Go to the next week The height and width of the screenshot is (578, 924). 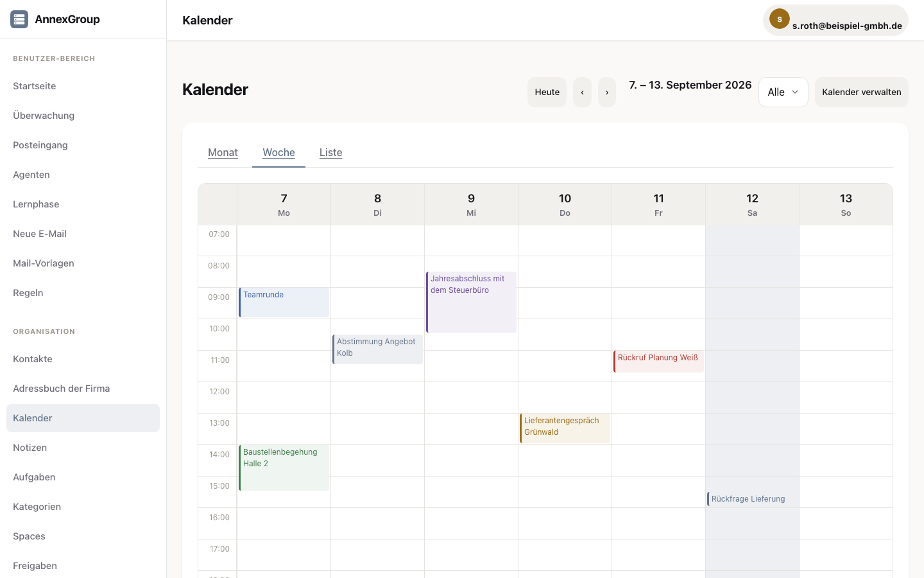(x=607, y=92)
